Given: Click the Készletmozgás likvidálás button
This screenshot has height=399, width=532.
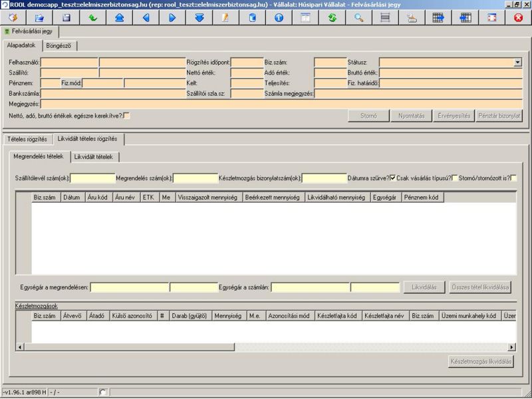Looking at the screenshot, I should (481, 362).
